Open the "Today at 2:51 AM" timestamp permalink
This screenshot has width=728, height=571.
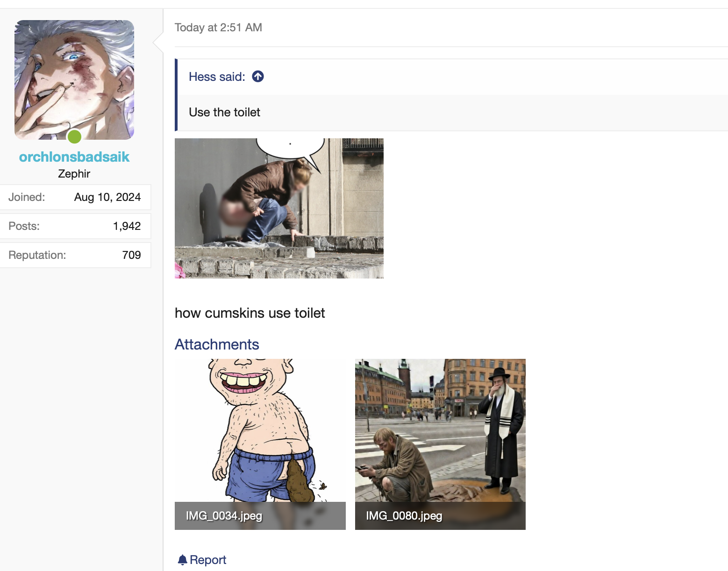[218, 28]
